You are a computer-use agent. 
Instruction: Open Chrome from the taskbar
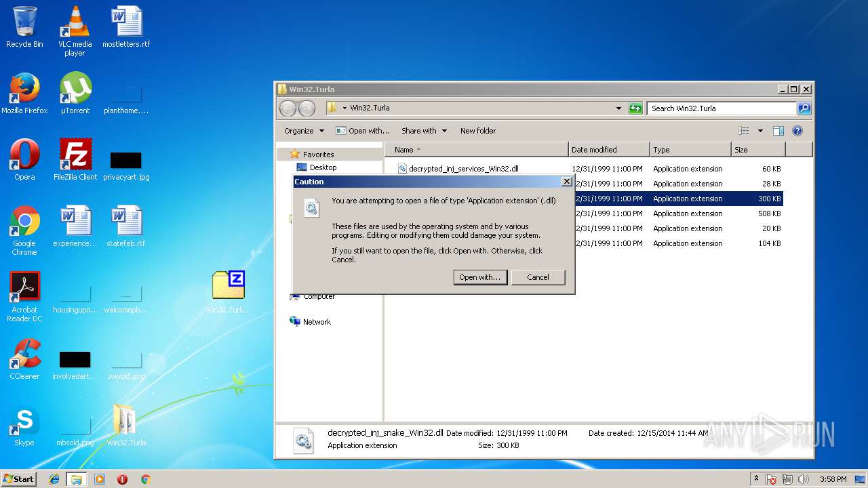coord(145,479)
